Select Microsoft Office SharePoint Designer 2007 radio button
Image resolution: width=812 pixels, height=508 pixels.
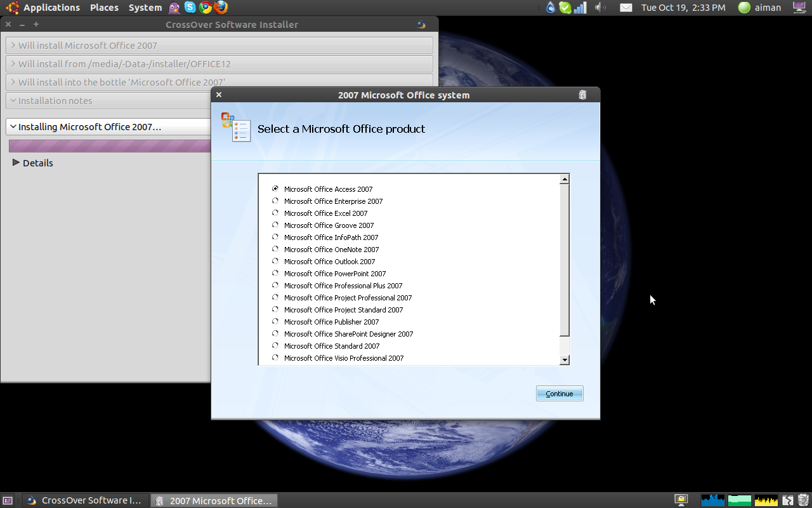[275, 333]
